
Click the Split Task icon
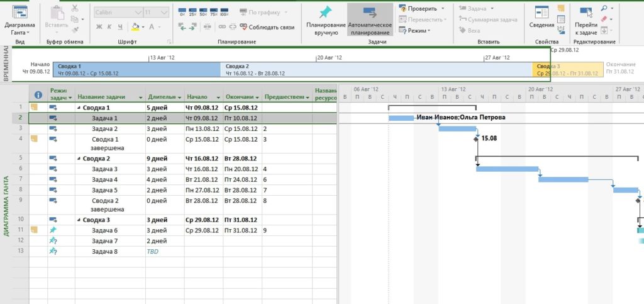click(x=207, y=26)
